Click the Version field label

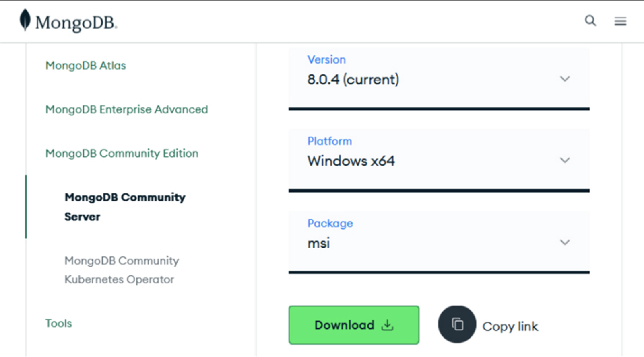[x=326, y=59]
